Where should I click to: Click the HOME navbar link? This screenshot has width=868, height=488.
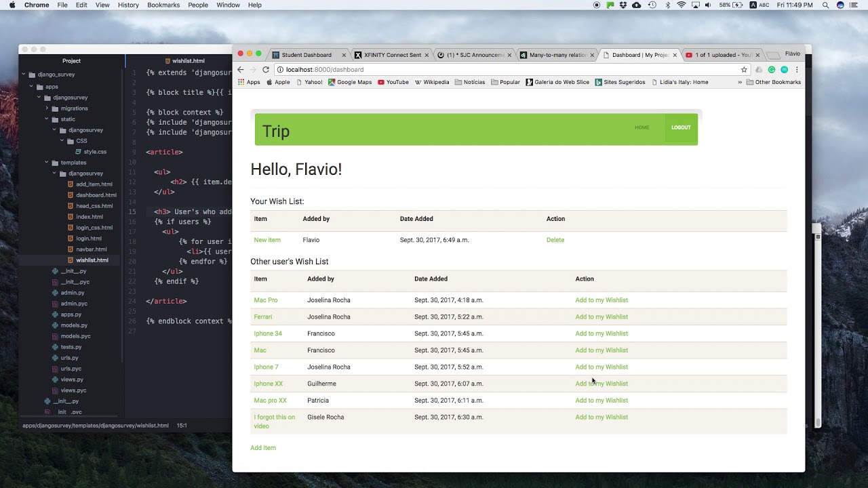tap(642, 127)
